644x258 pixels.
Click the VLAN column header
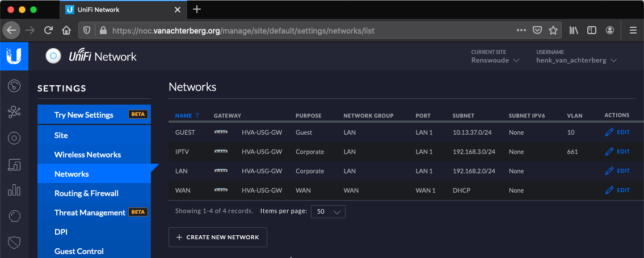(575, 115)
